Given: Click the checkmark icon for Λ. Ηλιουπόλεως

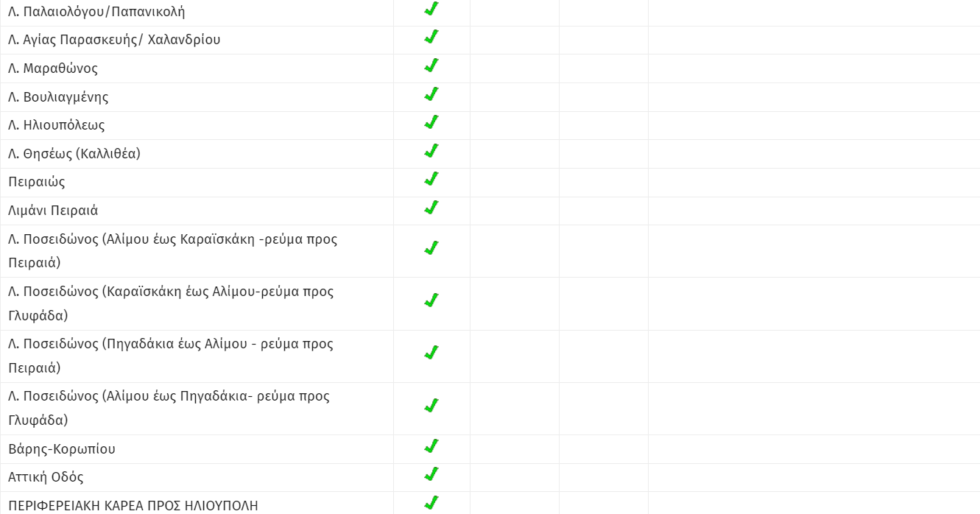Looking at the screenshot, I should 431,122.
